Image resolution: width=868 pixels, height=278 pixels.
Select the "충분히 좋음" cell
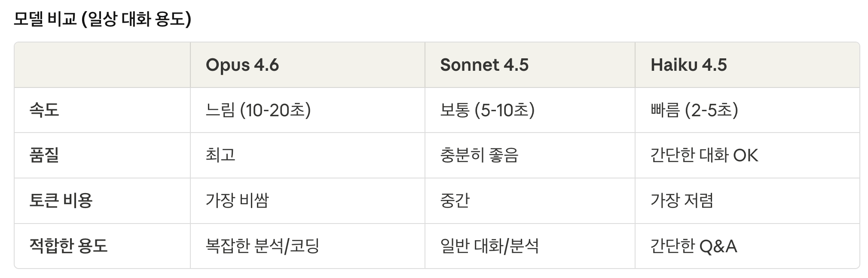pyautogui.click(x=479, y=155)
